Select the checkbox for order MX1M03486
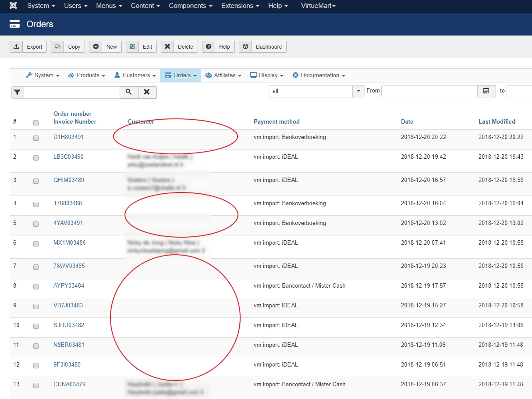532x399 pixels. [36, 243]
